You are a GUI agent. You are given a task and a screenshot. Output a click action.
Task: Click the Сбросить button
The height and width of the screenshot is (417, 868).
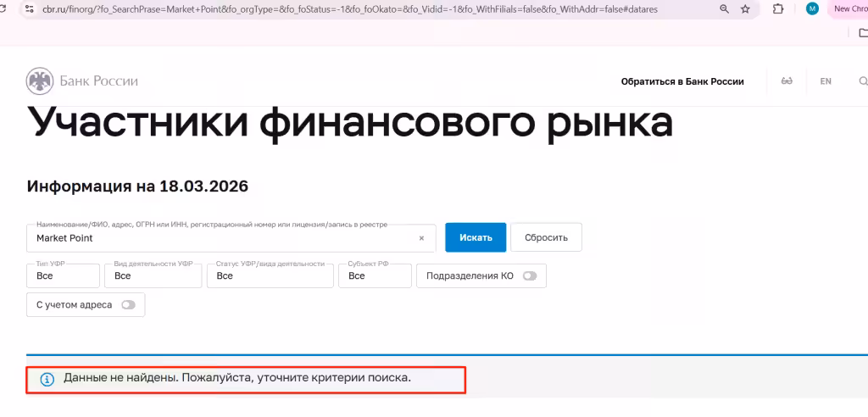pyautogui.click(x=547, y=237)
